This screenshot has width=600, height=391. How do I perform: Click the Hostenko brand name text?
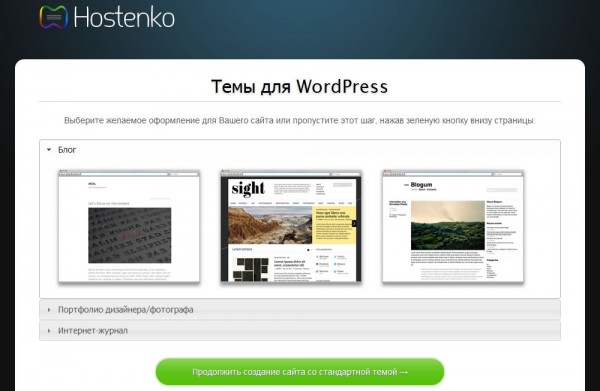[124, 17]
